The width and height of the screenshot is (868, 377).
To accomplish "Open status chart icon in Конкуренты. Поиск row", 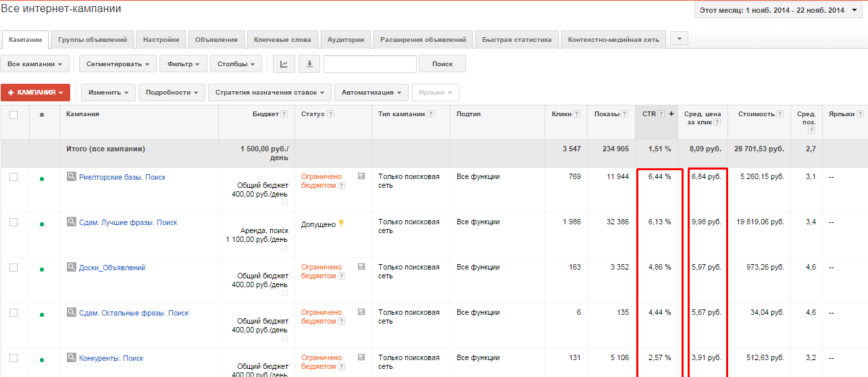I will (x=361, y=357).
